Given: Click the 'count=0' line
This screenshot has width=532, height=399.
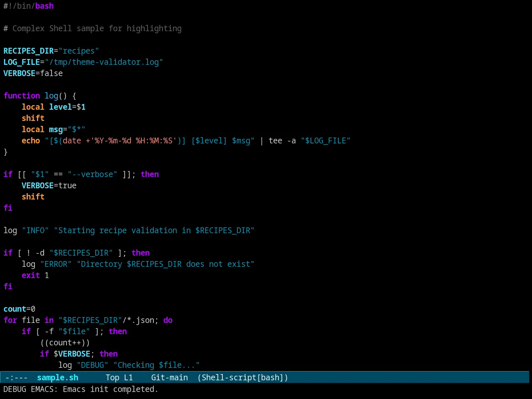Looking at the screenshot, I should tap(20, 309).
